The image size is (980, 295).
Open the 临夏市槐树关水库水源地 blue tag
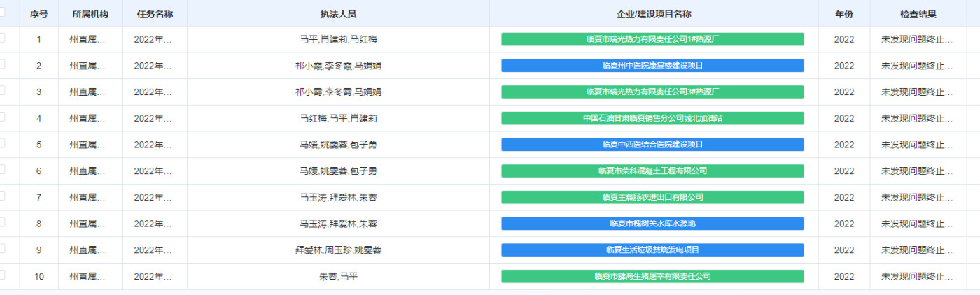tap(652, 224)
